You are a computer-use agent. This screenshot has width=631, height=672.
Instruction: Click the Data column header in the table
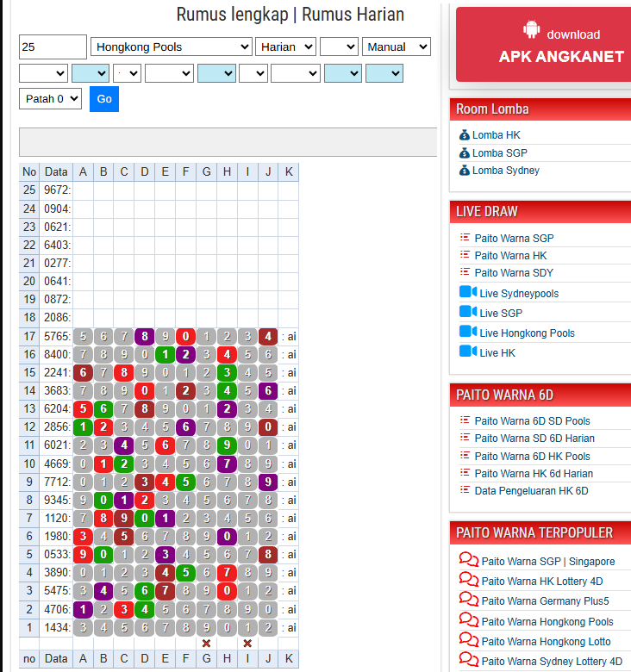(x=56, y=171)
